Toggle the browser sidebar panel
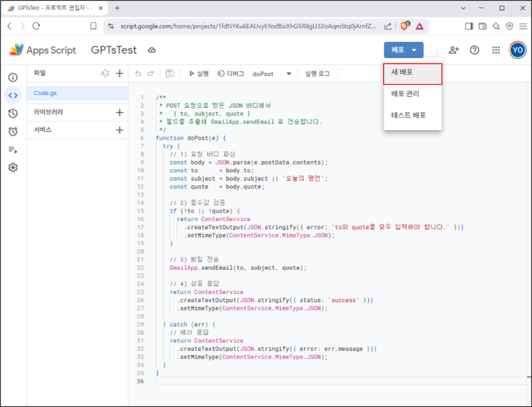Image resolution: width=532 pixels, height=407 pixels. (469, 26)
